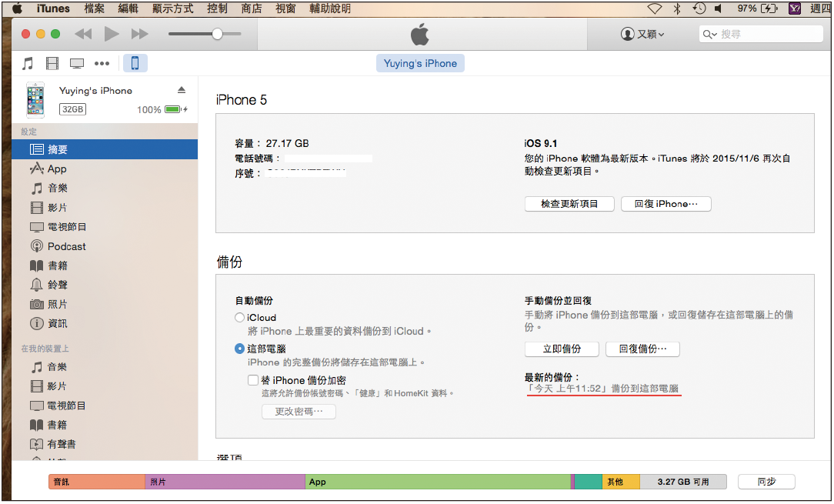This screenshot has height=504, width=834.
Task: Click the 立即備份 button
Action: (562, 349)
